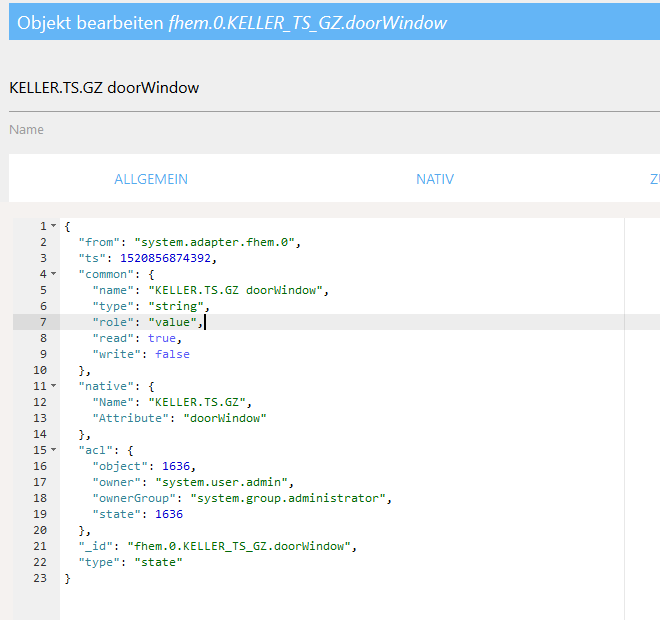Click the Name field label
This screenshot has height=620, width=660.
point(27,130)
